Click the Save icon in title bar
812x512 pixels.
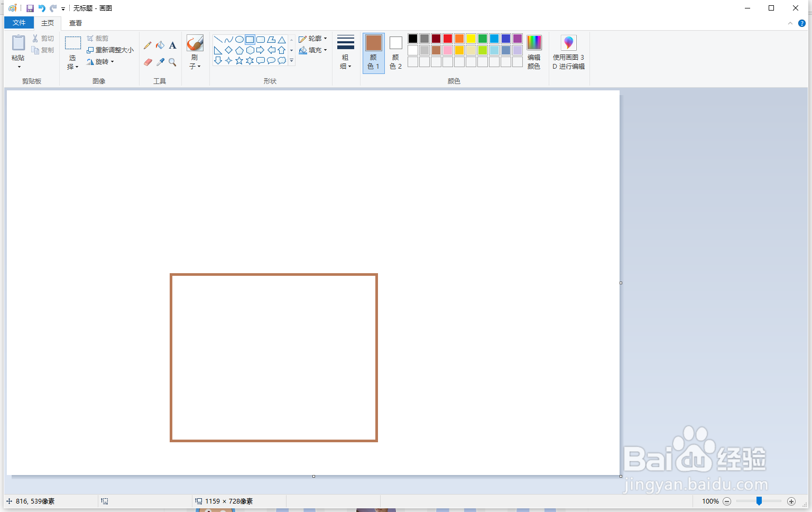[x=30, y=8]
